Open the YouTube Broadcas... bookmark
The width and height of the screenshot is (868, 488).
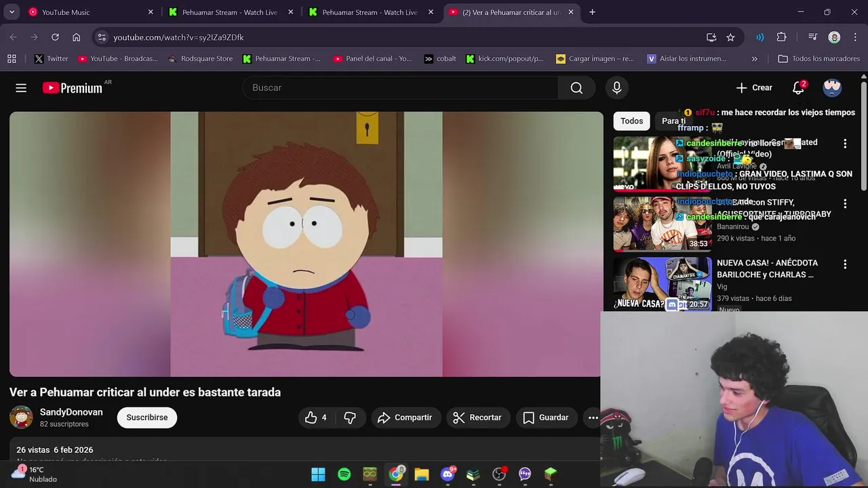click(118, 59)
